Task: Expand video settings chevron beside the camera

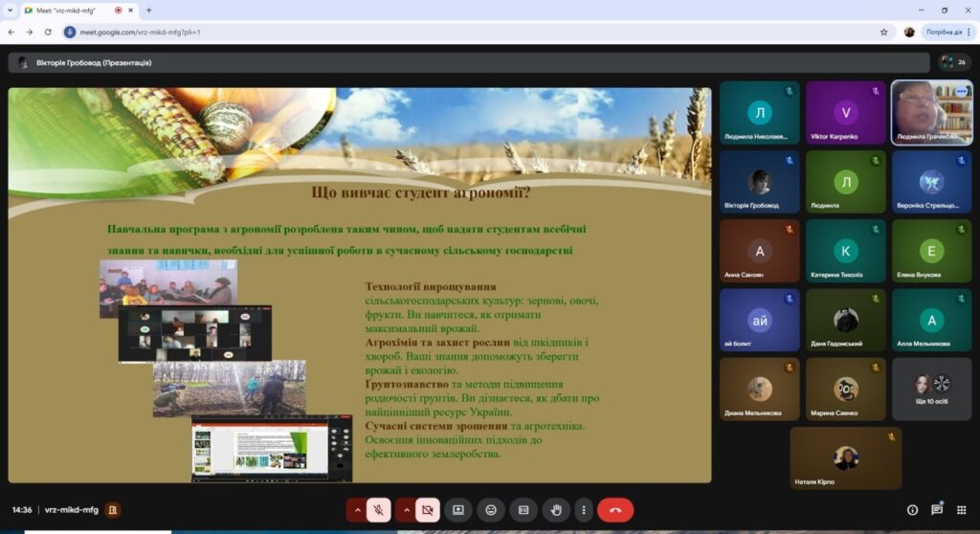Action: [406, 510]
